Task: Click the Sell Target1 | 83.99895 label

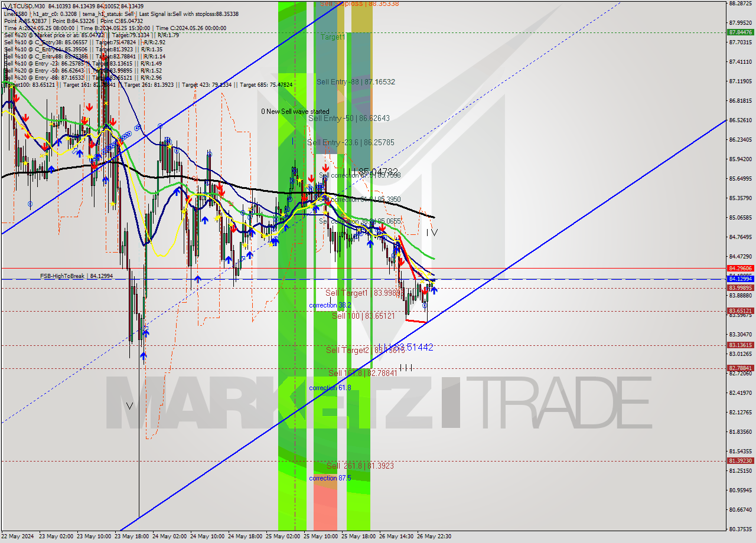Action: point(364,293)
